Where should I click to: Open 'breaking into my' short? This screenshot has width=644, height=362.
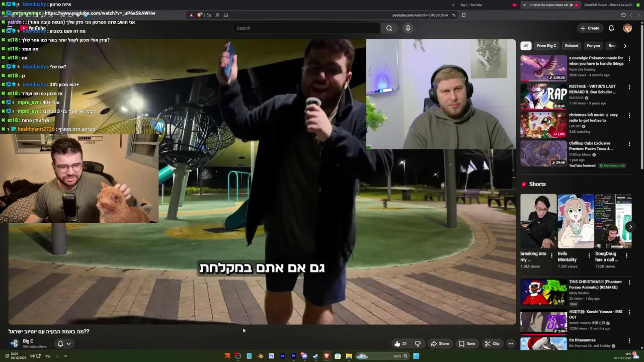click(538, 221)
